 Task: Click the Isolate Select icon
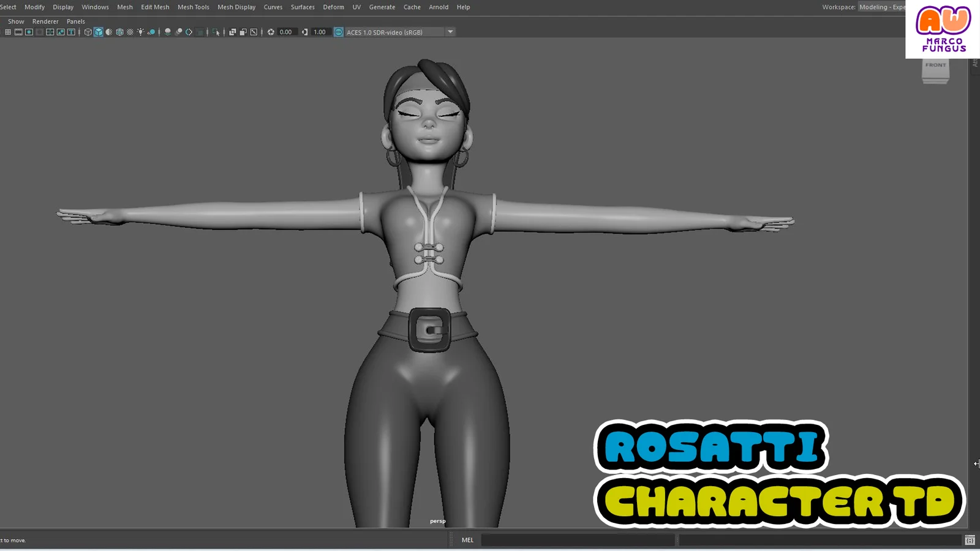(x=216, y=32)
